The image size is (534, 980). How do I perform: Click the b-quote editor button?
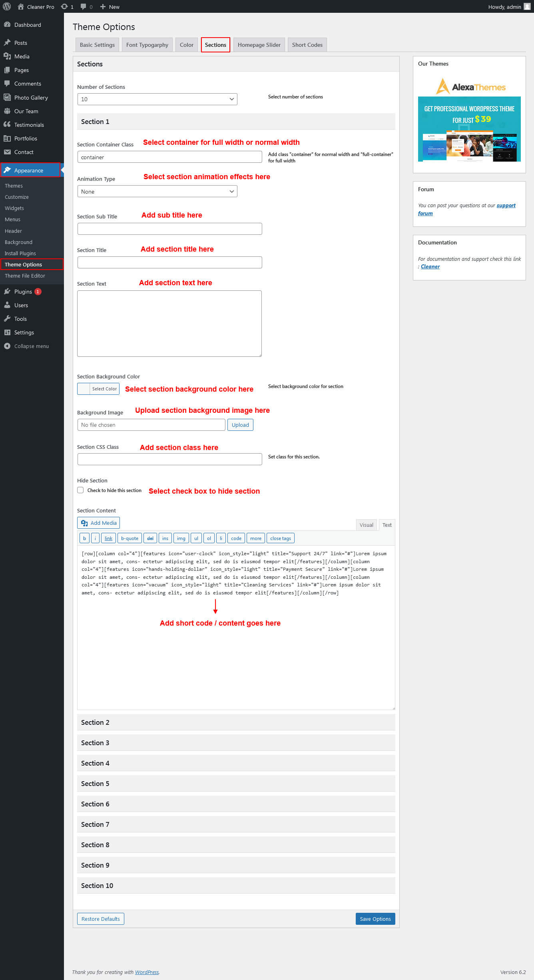tap(130, 538)
